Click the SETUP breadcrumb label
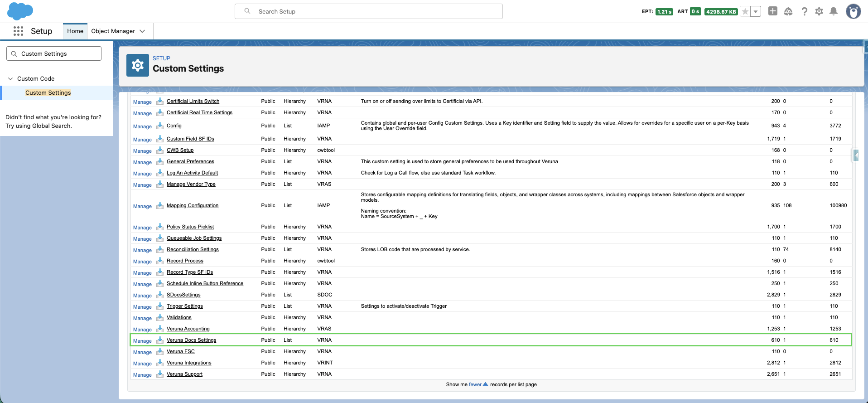The height and width of the screenshot is (403, 868). pyautogui.click(x=161, y=58)
